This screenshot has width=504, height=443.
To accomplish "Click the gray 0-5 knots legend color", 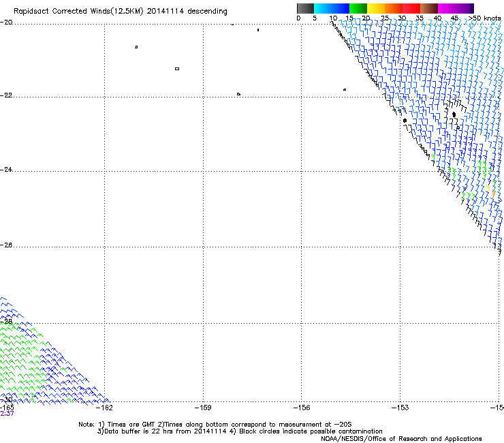I will click(306, 8).
